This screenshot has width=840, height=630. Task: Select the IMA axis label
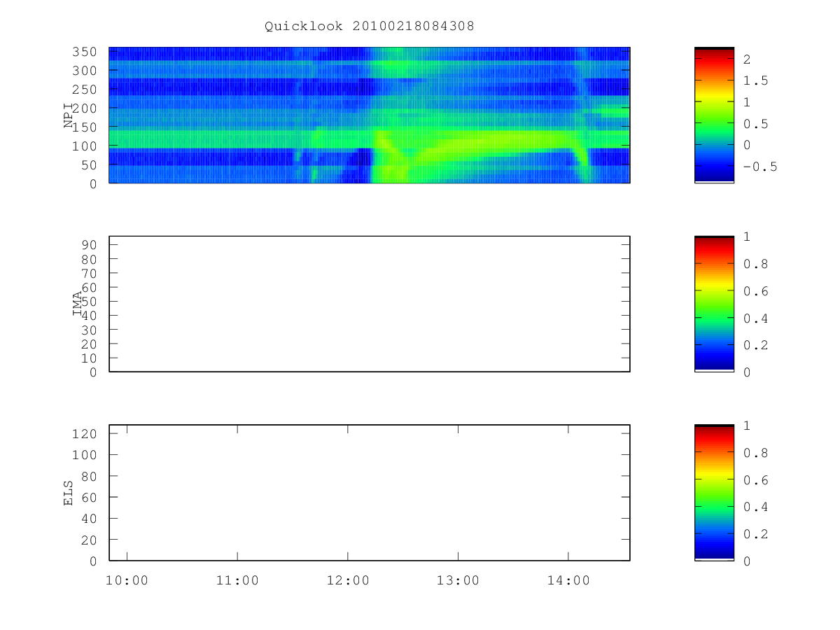pos(78,304)
